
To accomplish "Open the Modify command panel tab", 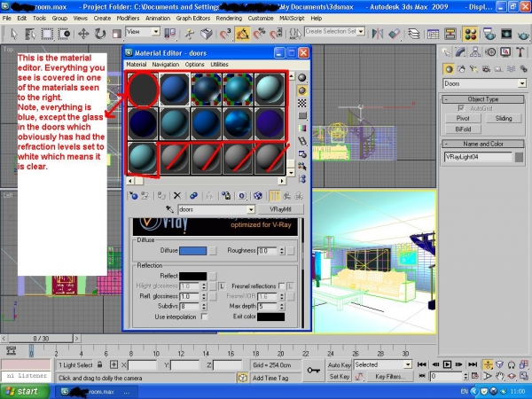I will pos(460,52).
